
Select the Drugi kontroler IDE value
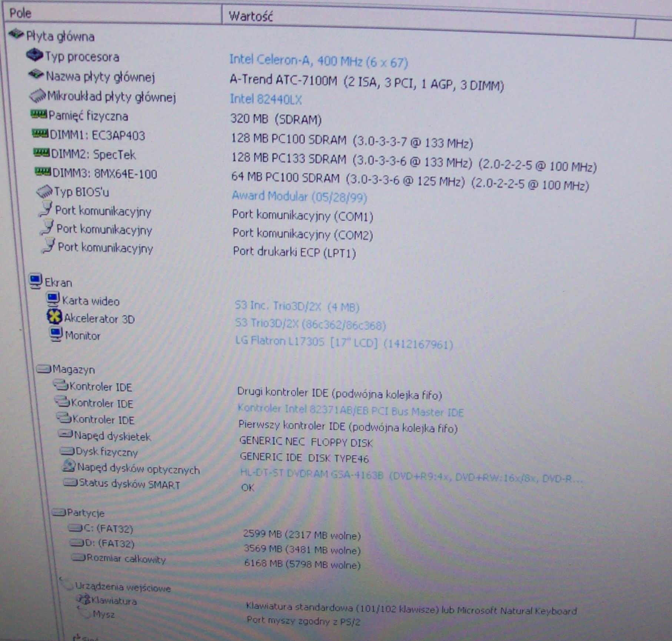[x=340, y=394]
